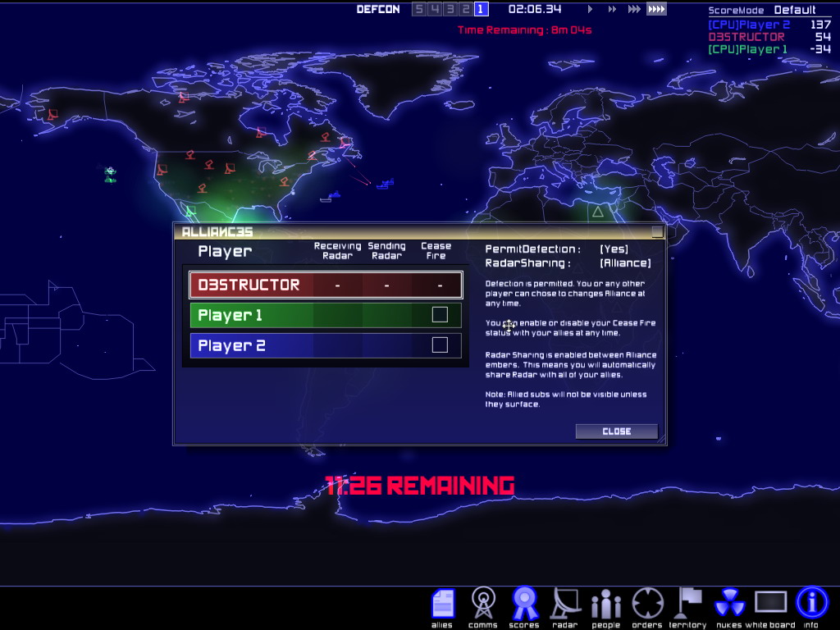Select the green unit on Baja California

pyautogui.click(x=190, y=211)
